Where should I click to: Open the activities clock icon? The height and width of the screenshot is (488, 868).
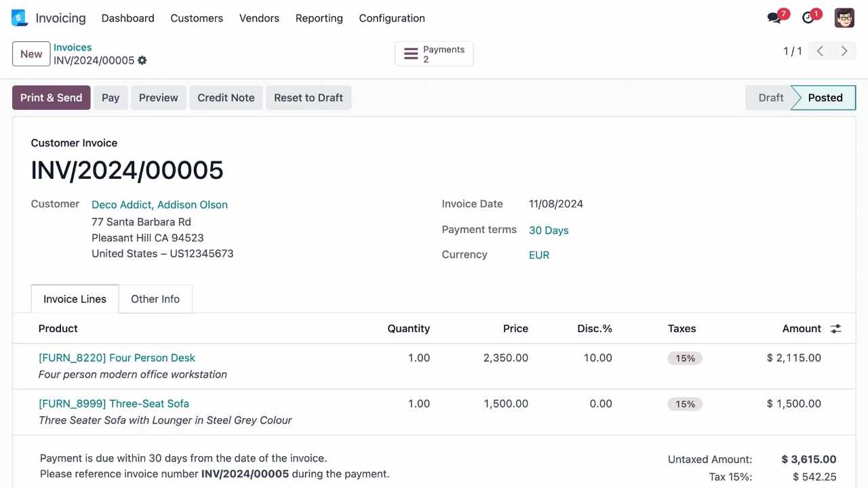coord(808,18)
